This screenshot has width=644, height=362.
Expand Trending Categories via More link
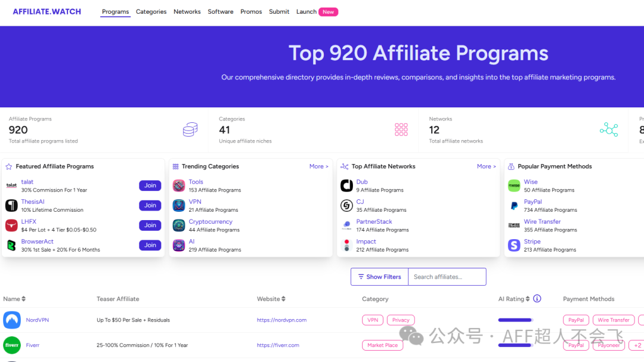pos(318,166)
